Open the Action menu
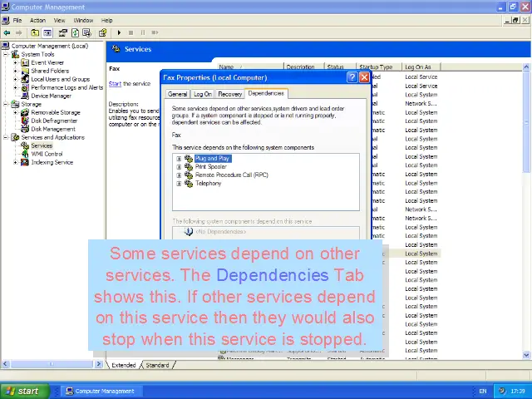 pyautogui.click(x=37, y=20)
